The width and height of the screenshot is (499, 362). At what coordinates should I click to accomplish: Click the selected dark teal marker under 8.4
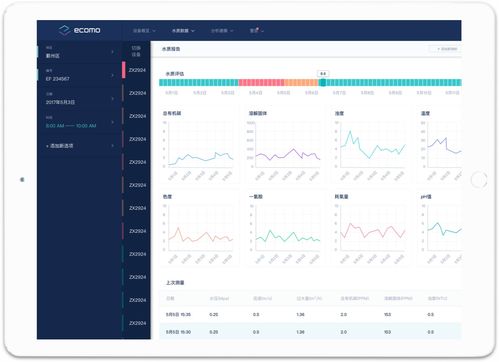[322, 82]
